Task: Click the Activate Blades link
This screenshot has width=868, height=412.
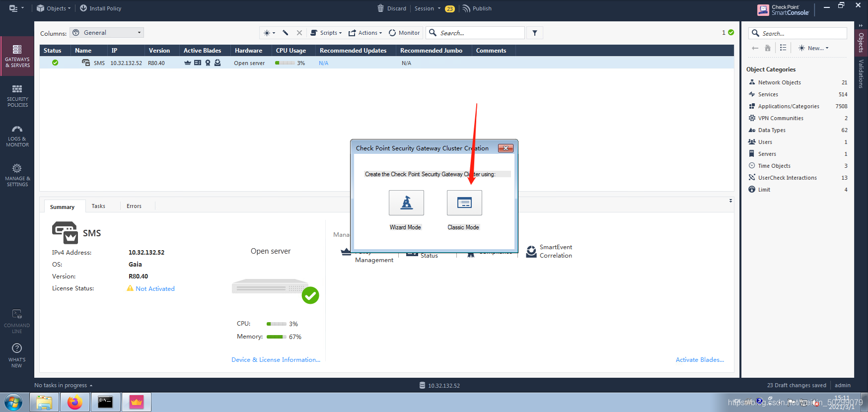Action: 700,360
